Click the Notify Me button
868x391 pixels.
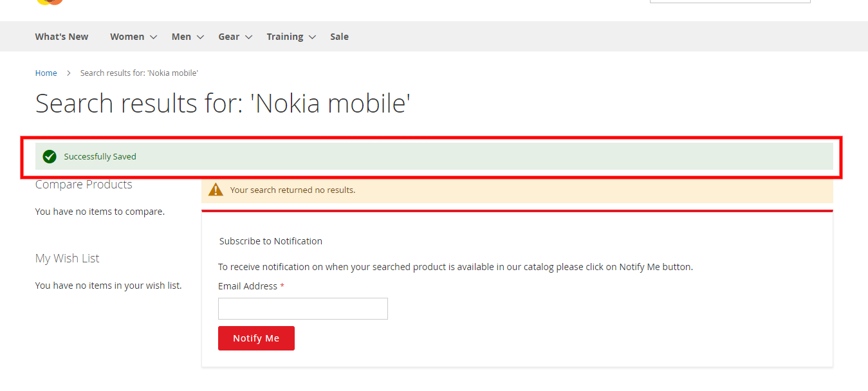[256, 338]
